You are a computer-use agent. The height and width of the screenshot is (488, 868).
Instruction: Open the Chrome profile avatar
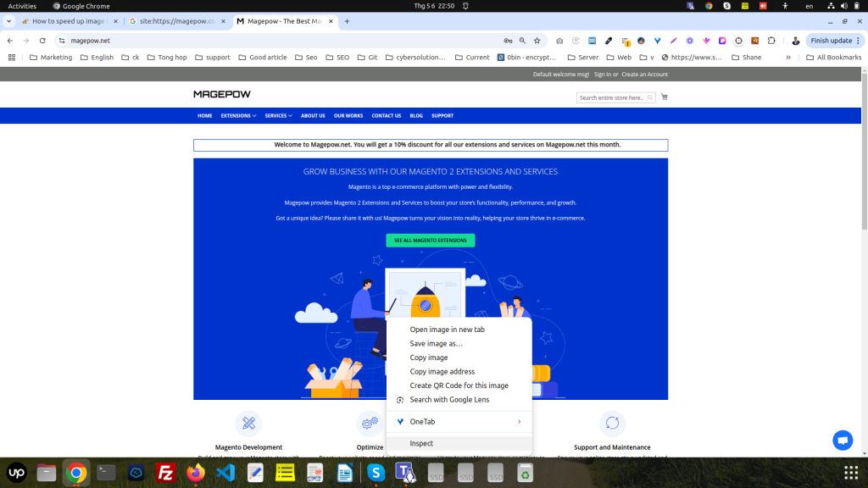(x=795, y=41)
